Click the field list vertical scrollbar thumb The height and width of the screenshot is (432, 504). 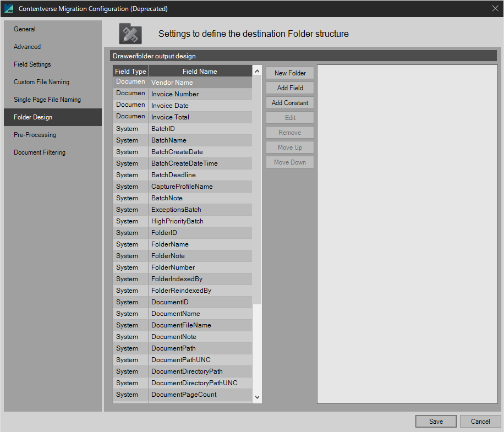pos(257,190)
